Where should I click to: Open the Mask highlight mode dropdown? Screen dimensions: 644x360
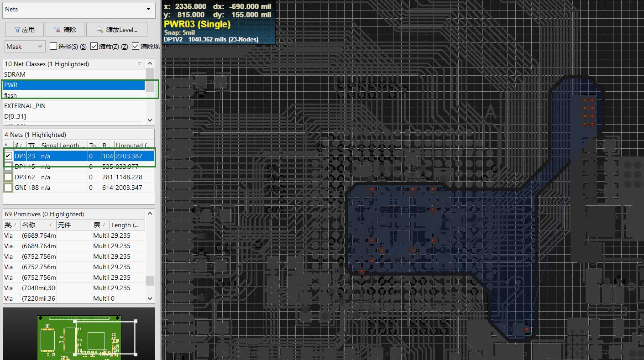tap(25, 47)
